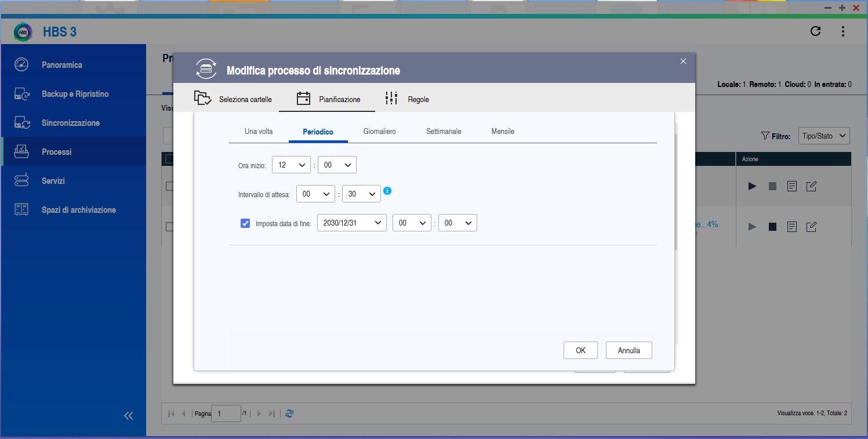The image size is (868, 439).
Task: Click the OK button
Action: coord(580,350)
